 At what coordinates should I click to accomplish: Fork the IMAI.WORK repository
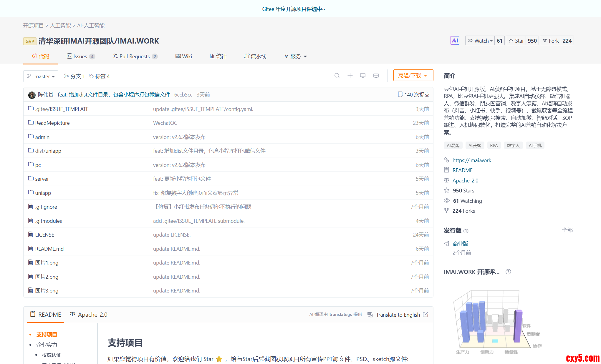(x=551, y=41)
